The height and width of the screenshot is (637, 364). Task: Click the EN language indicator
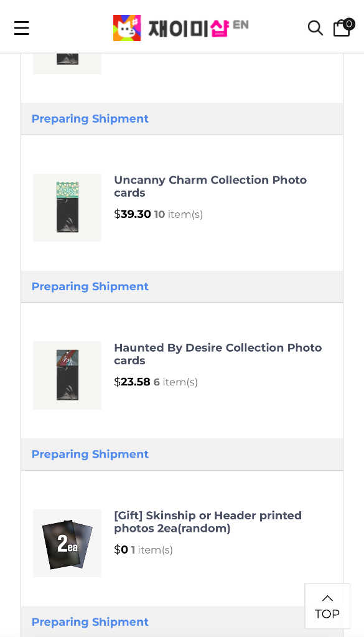[x=241, y=25]
